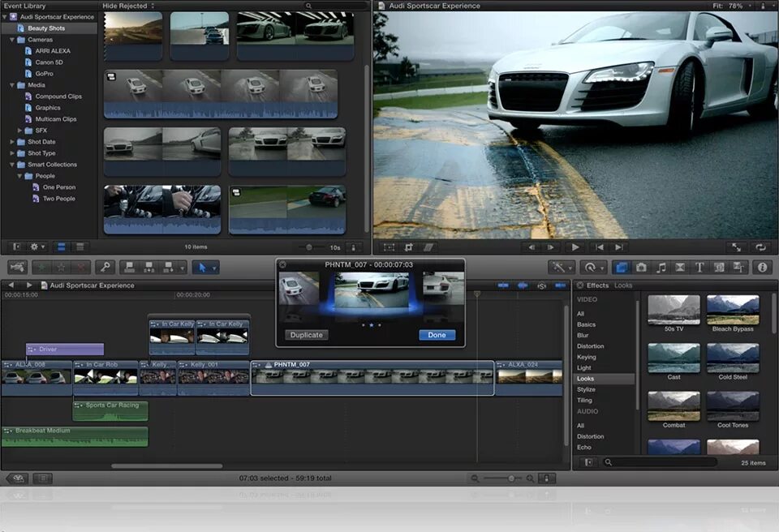Select Stylize effects category
The width and height of the screenshot is (779, 532).
tap(586, 389)
